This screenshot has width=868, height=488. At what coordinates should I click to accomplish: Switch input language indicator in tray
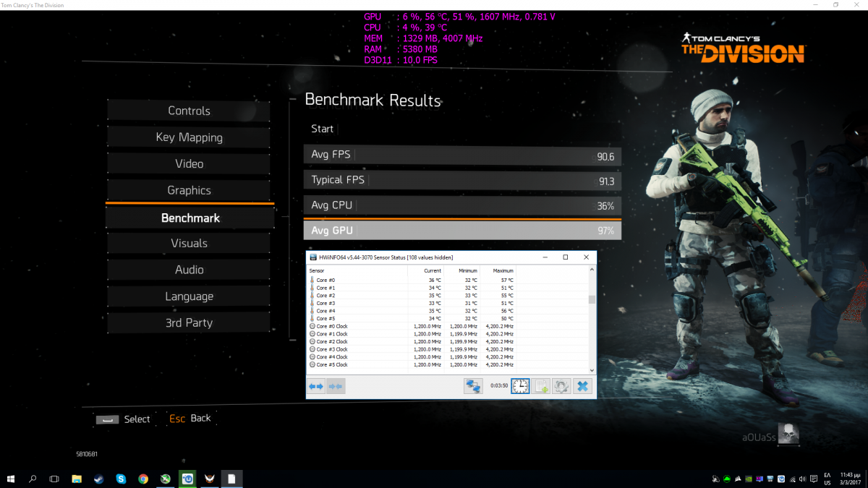click(827, 479)
